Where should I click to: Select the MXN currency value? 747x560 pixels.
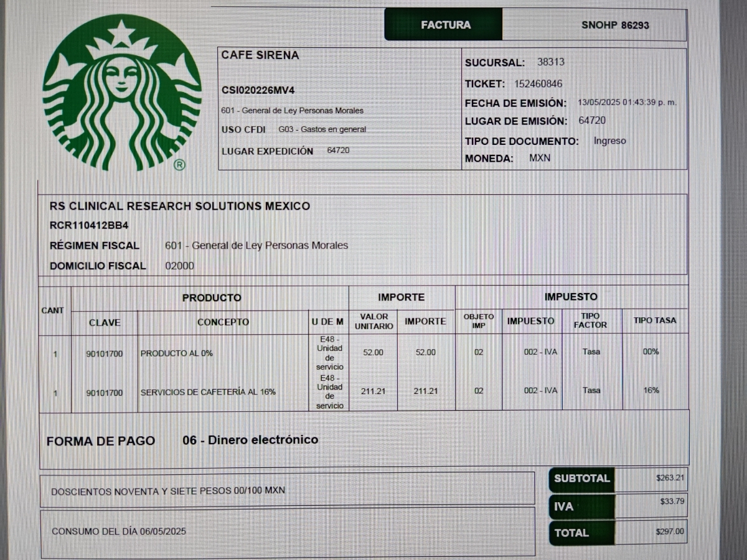point(540,158)
